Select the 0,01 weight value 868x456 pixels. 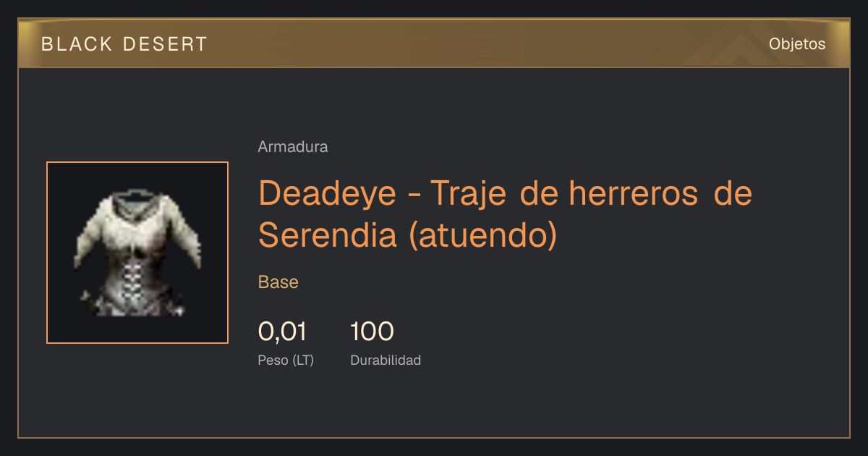[282, 332]
